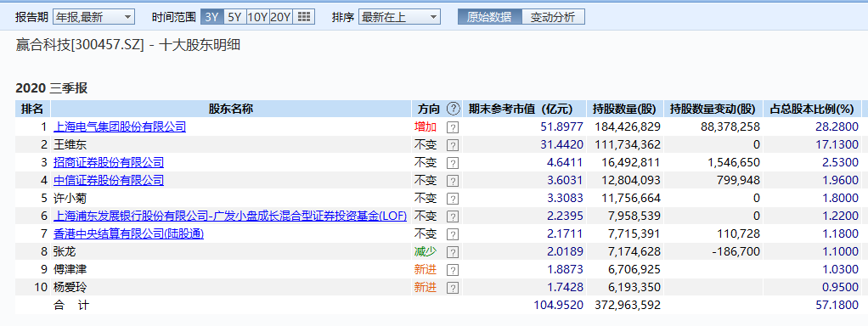Screen dimensions: 868x326
Task: Select shareholder name 杨爱玲
Action: [x=70, y=287]
